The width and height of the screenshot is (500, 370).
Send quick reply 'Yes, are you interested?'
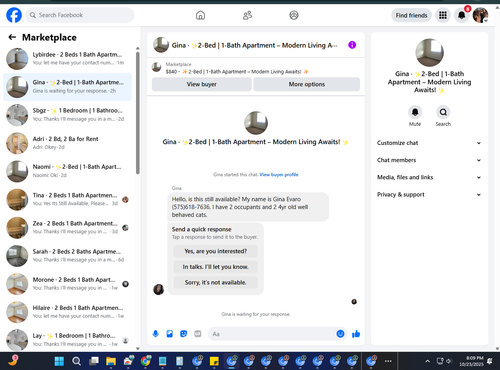216,251
